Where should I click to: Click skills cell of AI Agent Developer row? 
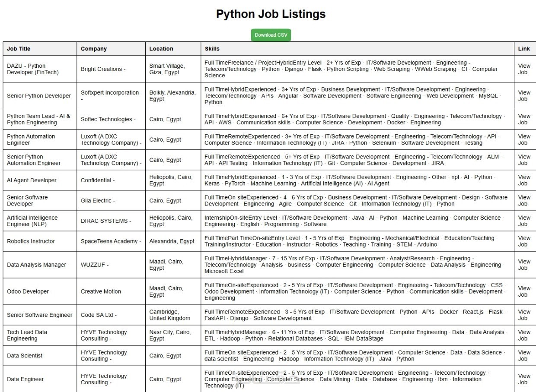357,180
